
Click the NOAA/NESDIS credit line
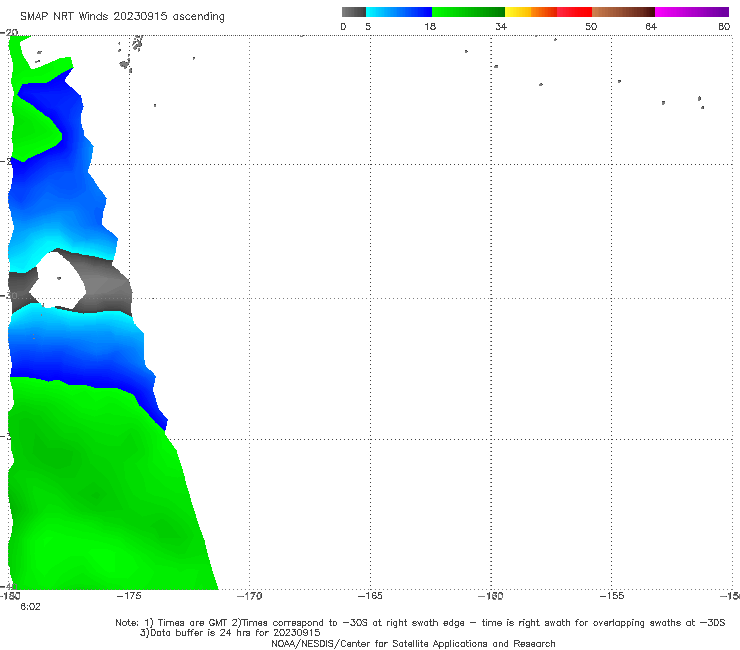point(413,643)
